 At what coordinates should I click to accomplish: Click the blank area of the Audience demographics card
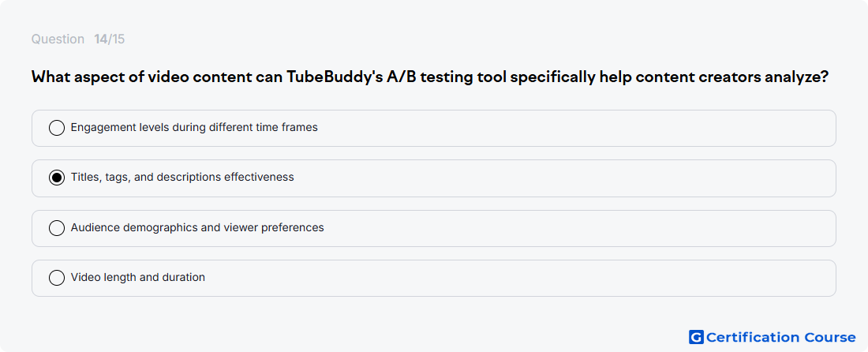pos(578,228)
